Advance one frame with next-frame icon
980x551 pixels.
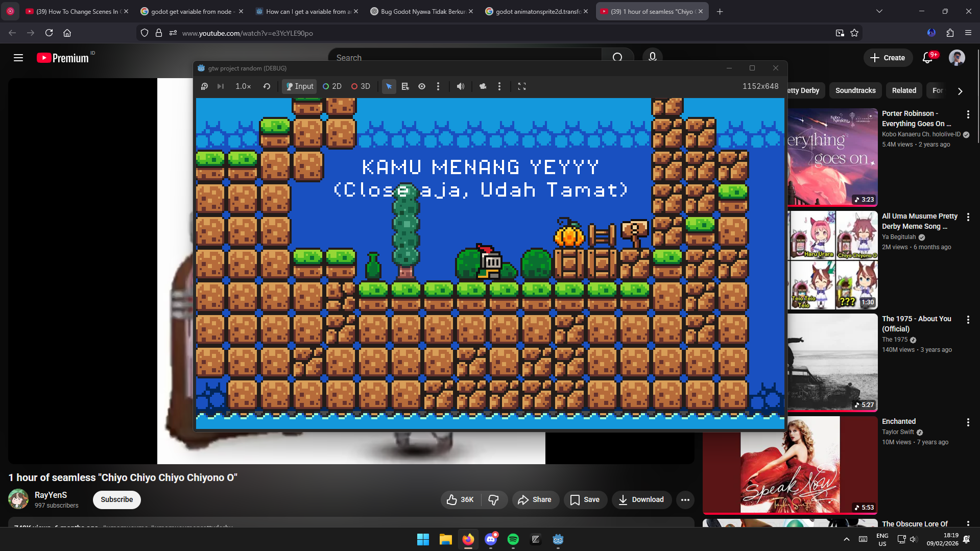coord(221,86)
